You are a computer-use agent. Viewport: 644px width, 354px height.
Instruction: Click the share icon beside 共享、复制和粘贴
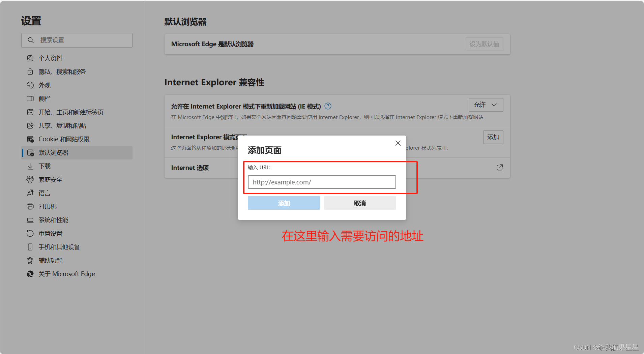point(30,125)
